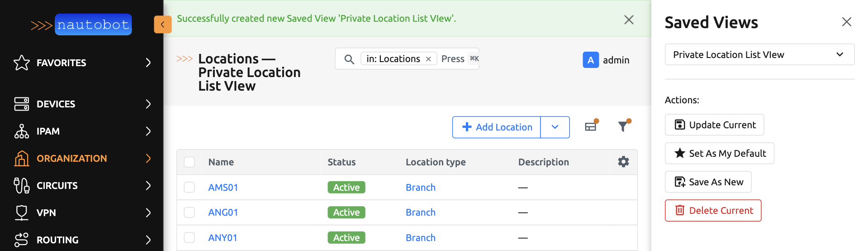This screenshot has height=251, width=868.
Task: Collapse sidebar with orange arrow button
Action: (x=162, y=24)
